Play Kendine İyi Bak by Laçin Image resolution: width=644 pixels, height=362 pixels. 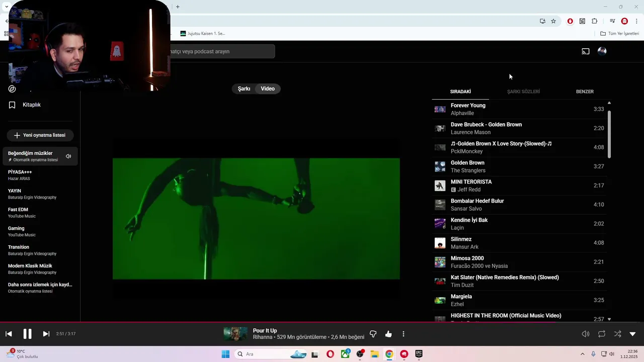coord(519,224)
